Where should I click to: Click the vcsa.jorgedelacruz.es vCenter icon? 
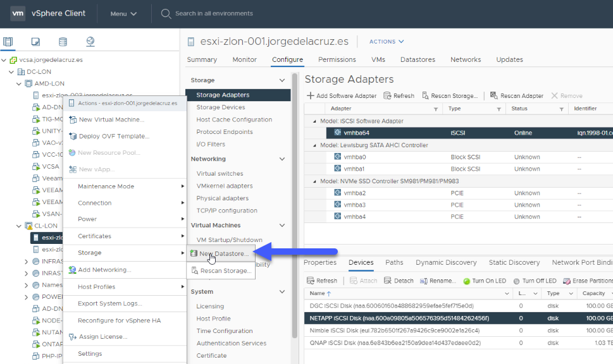click(x=13, y=60)
